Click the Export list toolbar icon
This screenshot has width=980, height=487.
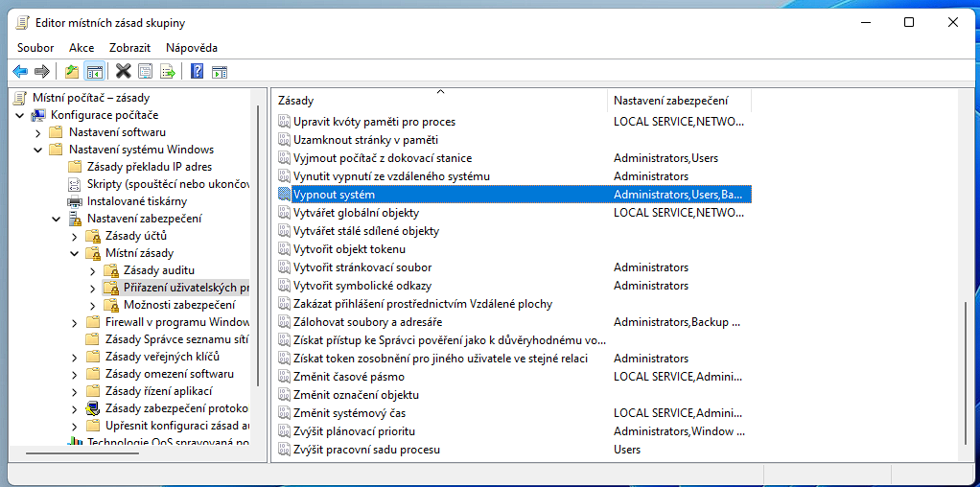[x=167, y=71]
